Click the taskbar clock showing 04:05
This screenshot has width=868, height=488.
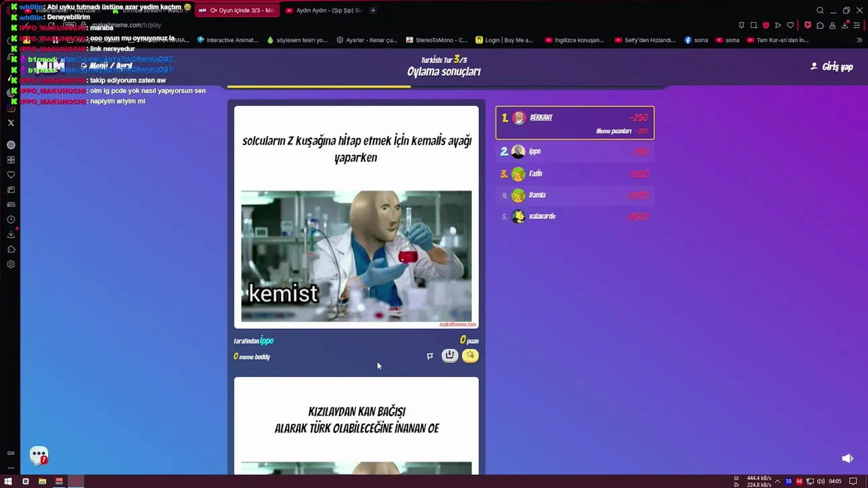[x=835, y=481]
